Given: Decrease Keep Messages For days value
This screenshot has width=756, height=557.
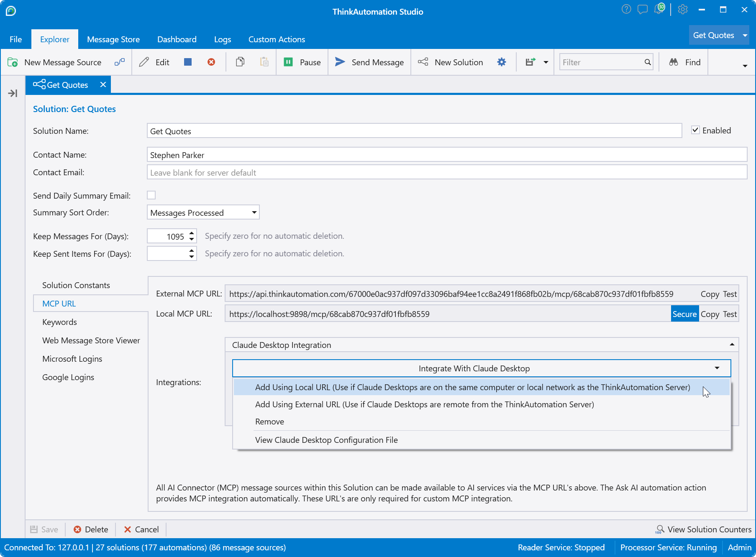Looking at the screenshot, I should tap(192, 239).
